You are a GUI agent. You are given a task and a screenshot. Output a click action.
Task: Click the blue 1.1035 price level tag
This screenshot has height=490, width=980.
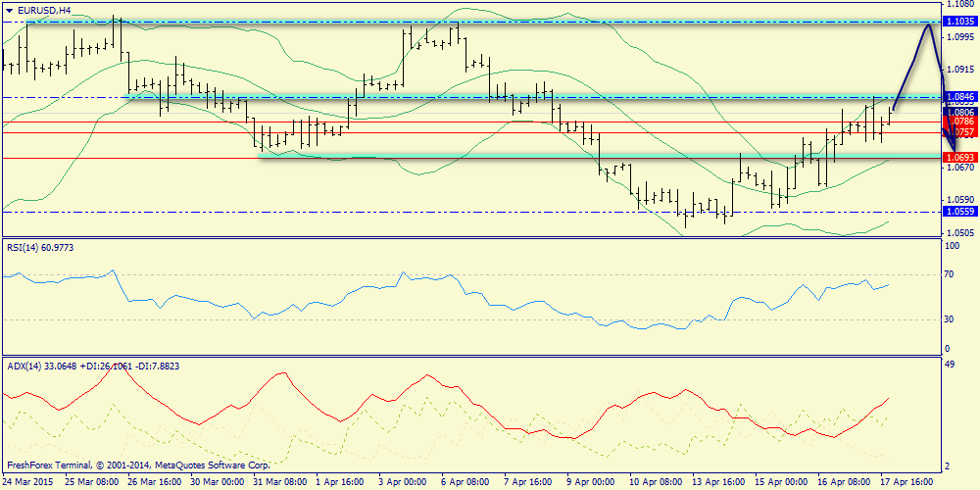pos(962,22)
